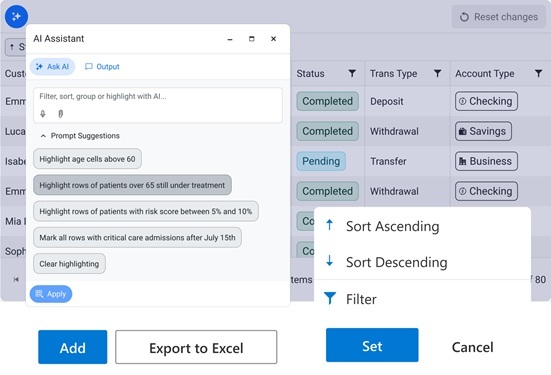Click the microphone icon in prompt box
Viewport: 551px width, 375px height.
[x=43, y=114]
